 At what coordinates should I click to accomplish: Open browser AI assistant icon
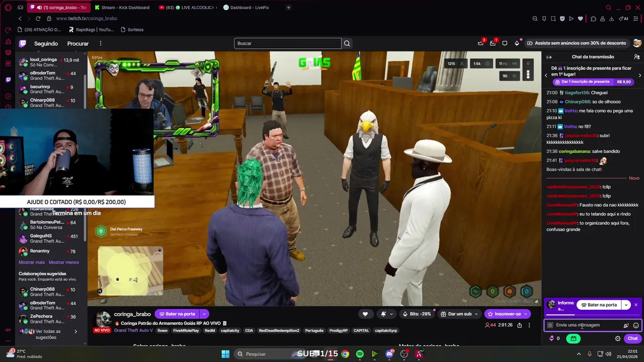624,19
